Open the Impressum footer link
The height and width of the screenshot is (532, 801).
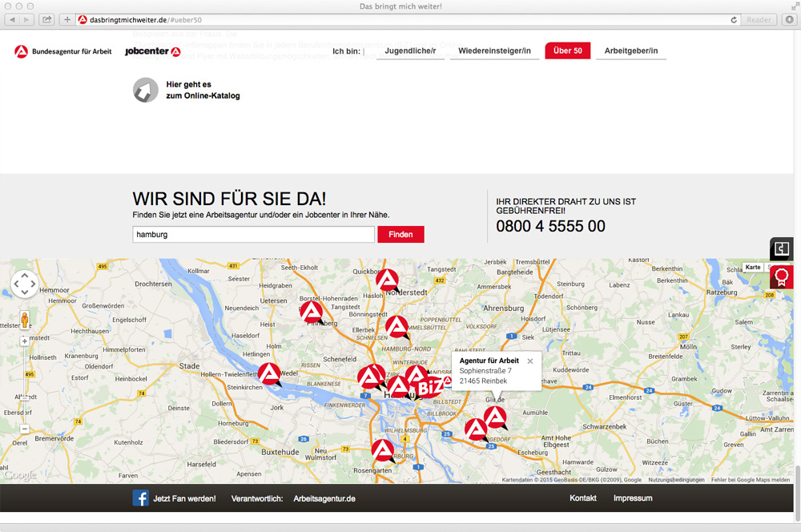coord(633,498)
